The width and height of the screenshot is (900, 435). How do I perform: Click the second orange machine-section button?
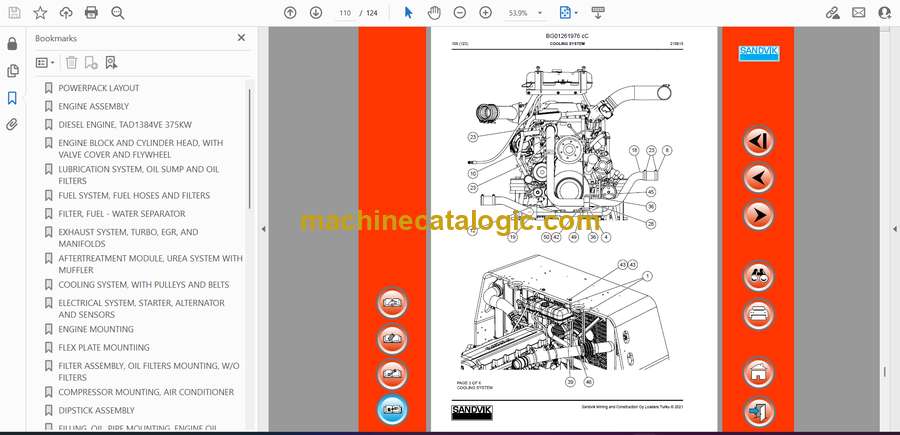pyautogui.click(x=392, y=339)
